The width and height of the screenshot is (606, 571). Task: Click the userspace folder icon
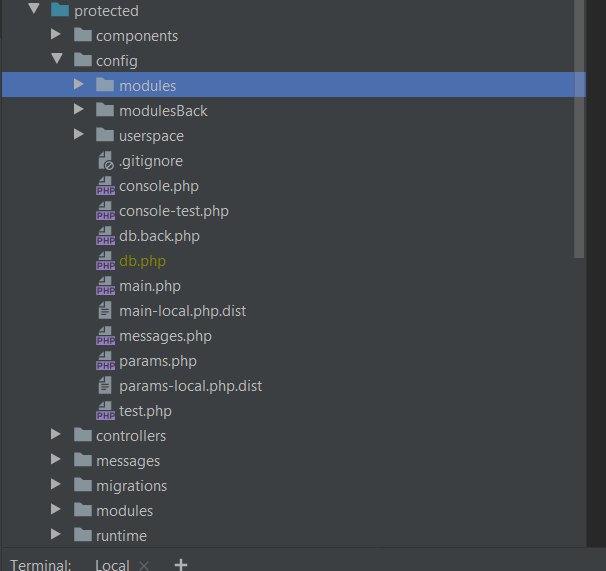coord(105,135)
